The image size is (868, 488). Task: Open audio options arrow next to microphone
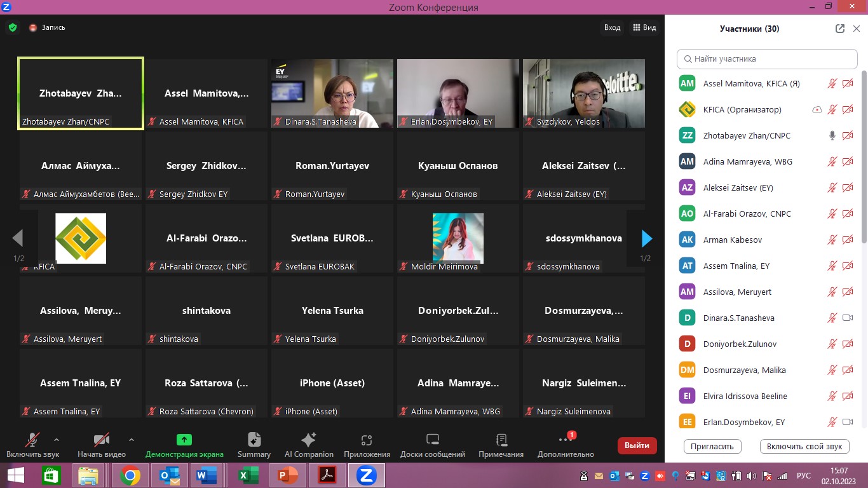pos(57,440)
